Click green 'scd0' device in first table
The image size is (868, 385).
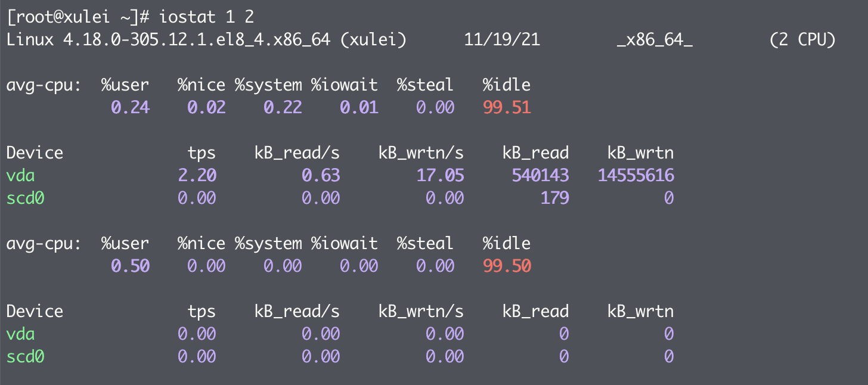[25, 198]
